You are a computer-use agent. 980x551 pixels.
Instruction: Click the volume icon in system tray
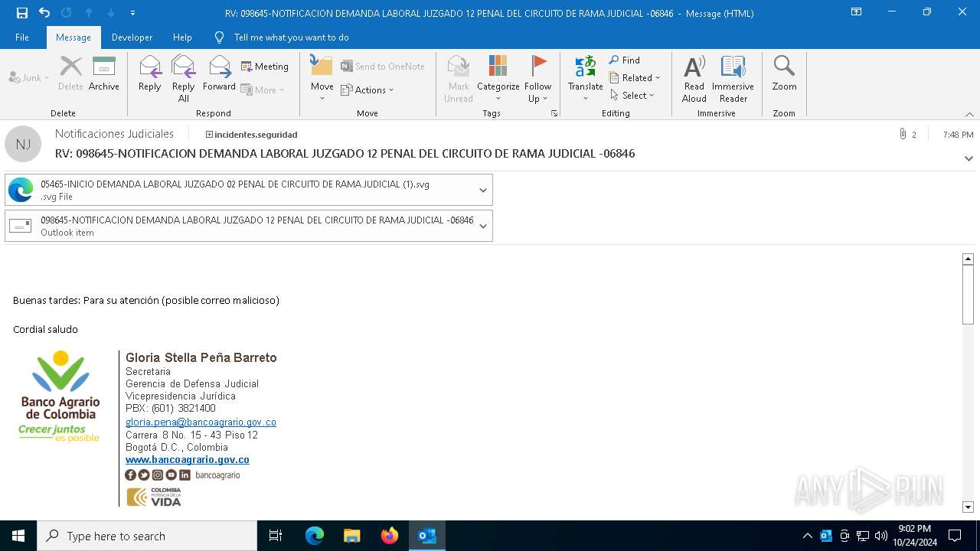[881, 536]
